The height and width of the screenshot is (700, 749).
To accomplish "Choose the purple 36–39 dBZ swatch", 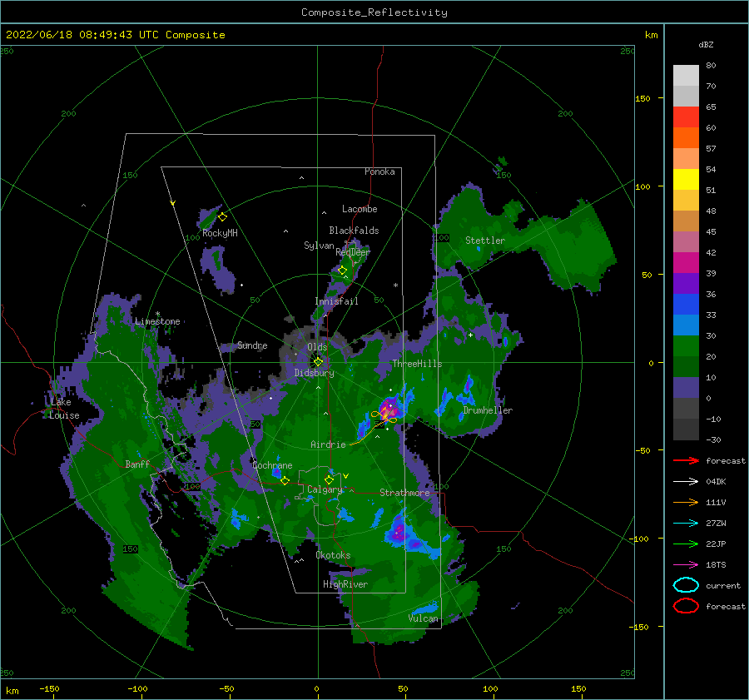I will (x=686, y=284).
